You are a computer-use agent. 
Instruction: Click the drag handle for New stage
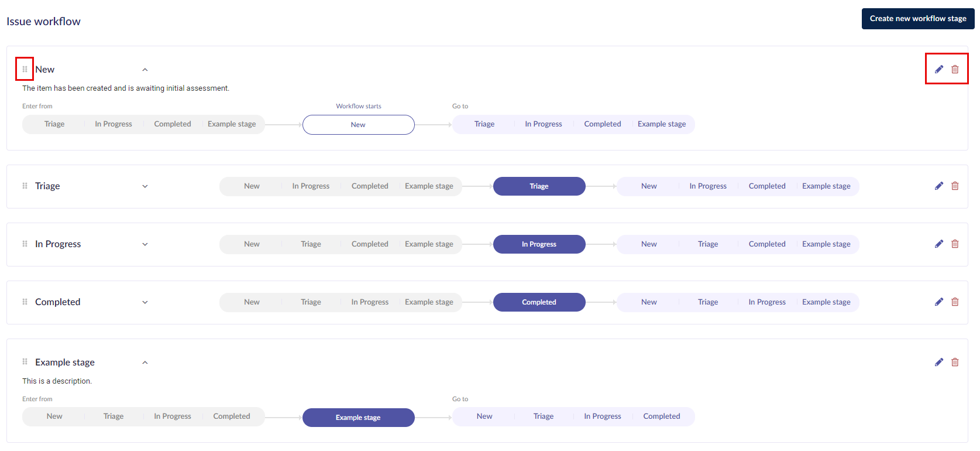(x=25, y=69)
